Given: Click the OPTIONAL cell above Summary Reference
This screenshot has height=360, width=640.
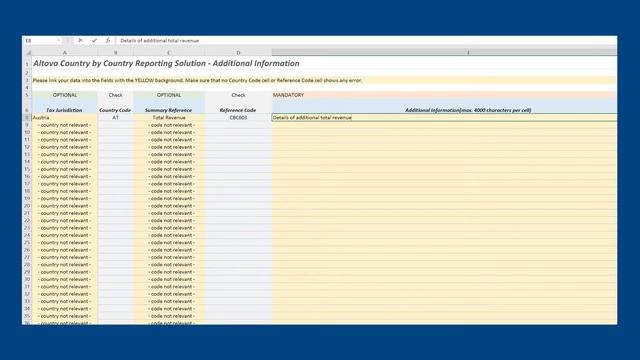Looking at the screenshot, I should [169, 95].
